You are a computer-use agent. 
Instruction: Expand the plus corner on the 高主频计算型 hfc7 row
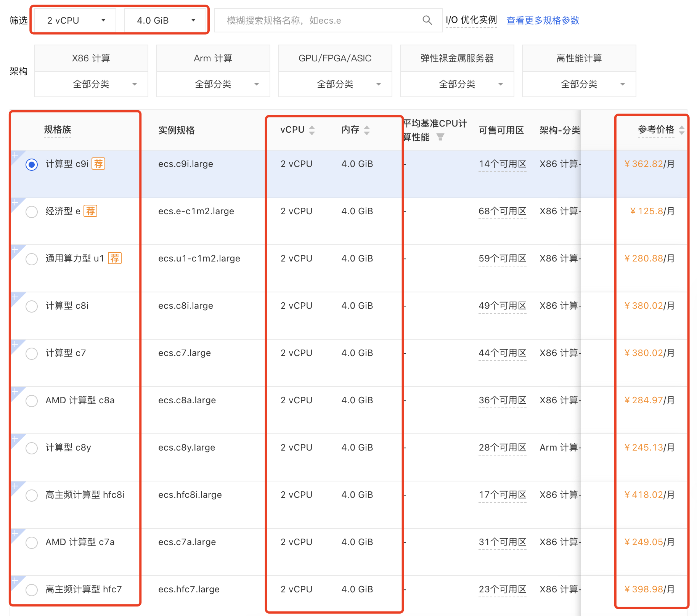16,581
